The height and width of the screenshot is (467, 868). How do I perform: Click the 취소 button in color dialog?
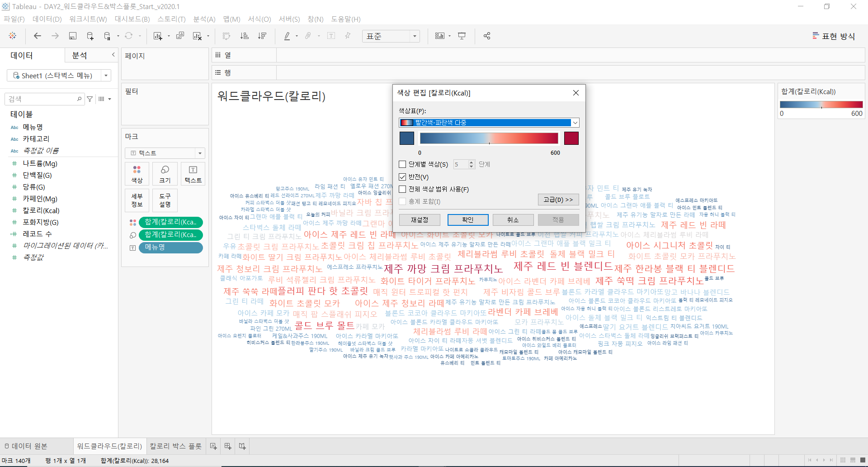[513, 220]
